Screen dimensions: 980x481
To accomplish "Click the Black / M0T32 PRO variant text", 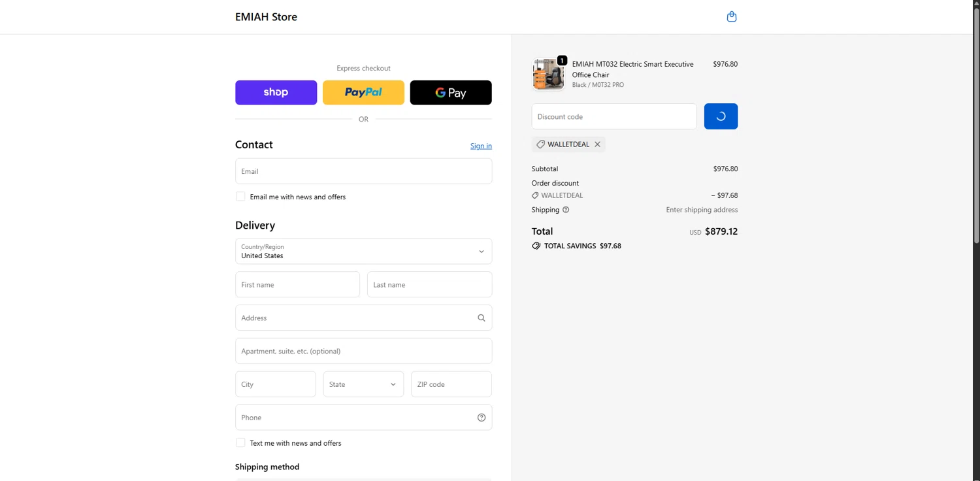I will pos(598,85).
